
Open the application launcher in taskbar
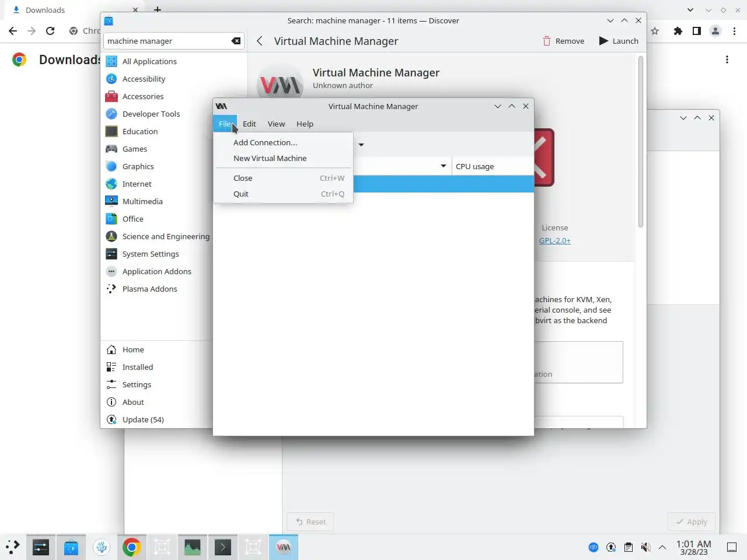click(x=13, y=547)
